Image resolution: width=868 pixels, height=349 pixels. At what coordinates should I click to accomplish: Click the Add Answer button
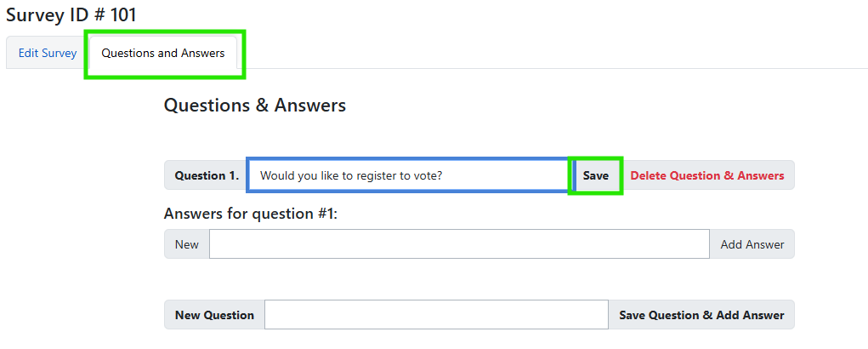click(x=752, y=244)
